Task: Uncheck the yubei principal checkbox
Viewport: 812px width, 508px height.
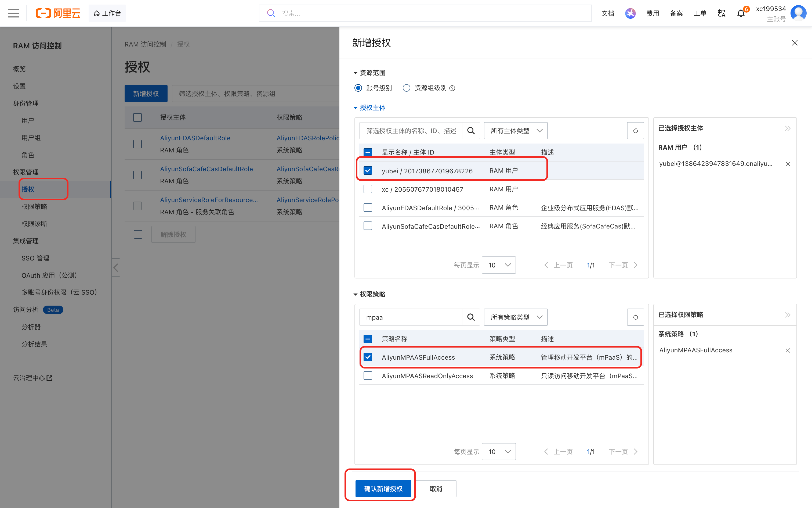Action: tap(368, 171)
